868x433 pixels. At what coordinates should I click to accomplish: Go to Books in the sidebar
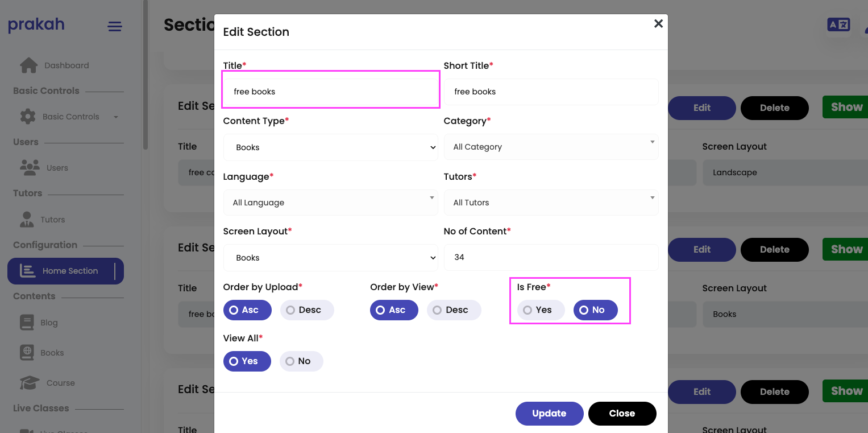pyautogui.click(x=52, y=353)
